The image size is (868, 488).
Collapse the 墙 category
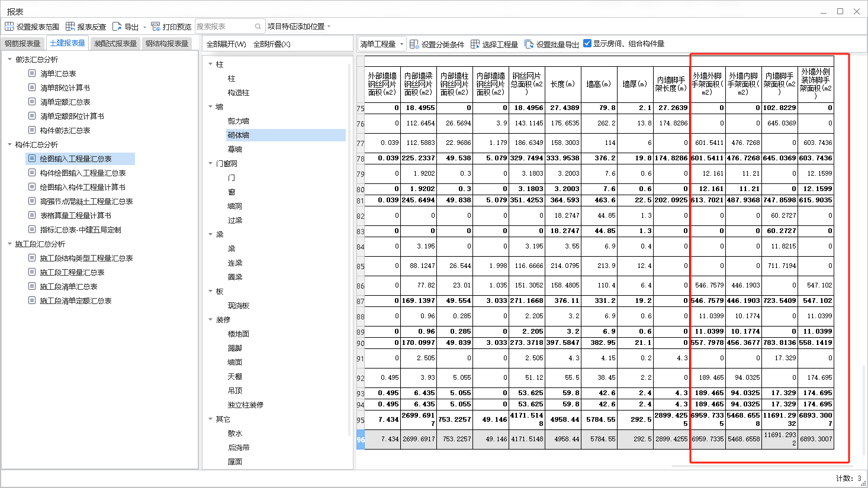tap(210, 106)
